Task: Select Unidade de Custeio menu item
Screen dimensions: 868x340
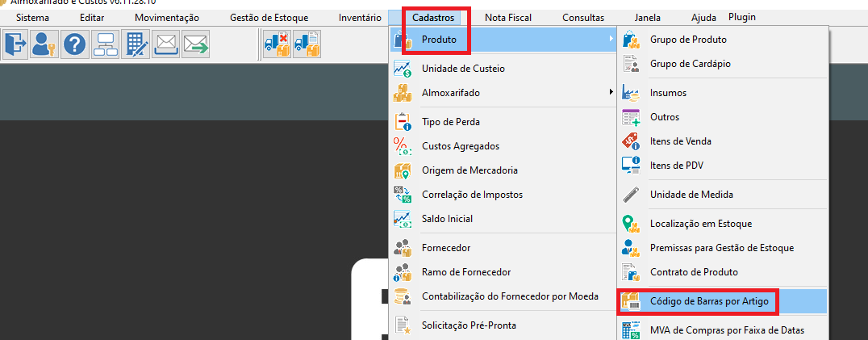Action: point(503,69)
